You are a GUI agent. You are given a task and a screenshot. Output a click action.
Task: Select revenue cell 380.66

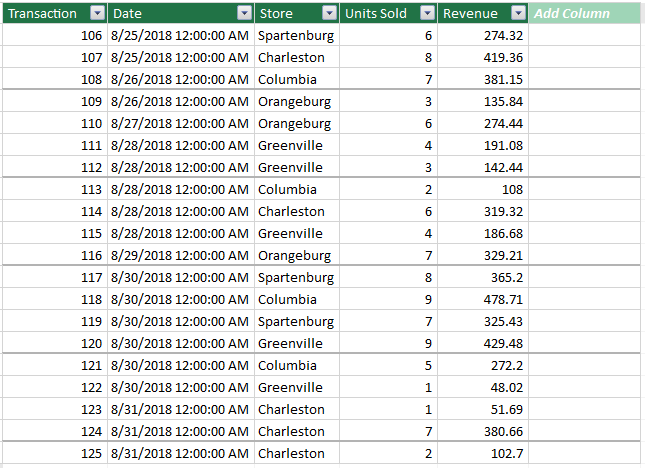(483, 431)
